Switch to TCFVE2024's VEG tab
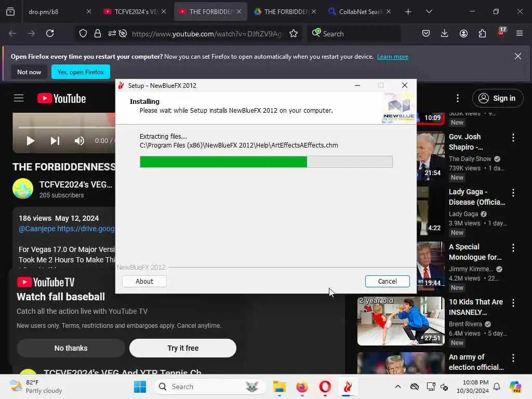The image size is (532, 399). pos(135,11)
